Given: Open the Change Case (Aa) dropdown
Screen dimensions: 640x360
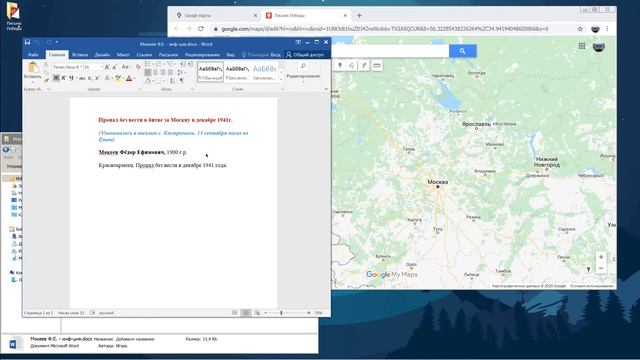Looking at the screenshot, I should pos(125,67).
